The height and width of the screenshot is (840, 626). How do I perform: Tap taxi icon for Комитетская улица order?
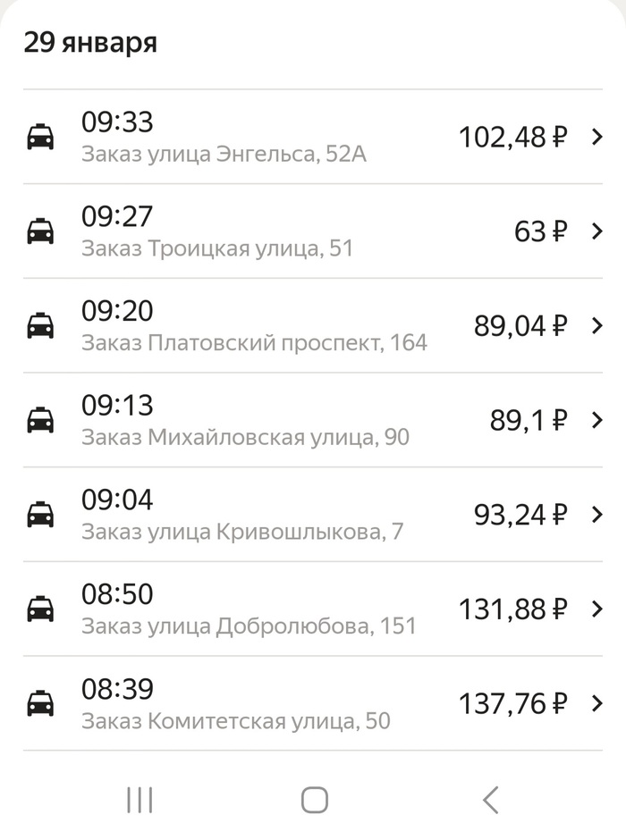[x=40, y=704]
